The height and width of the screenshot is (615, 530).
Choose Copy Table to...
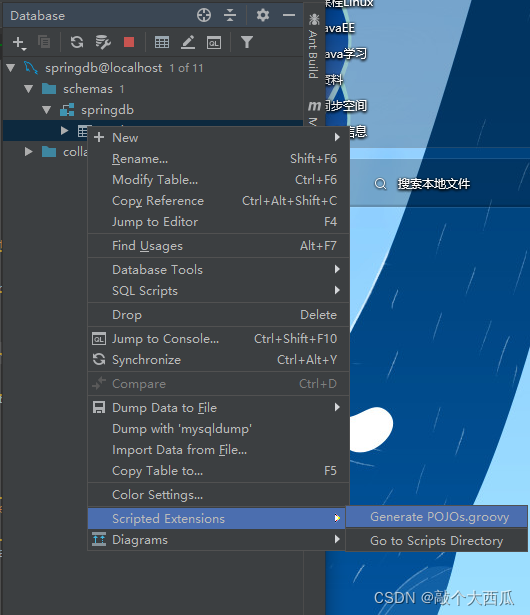[x=218, y=471]
